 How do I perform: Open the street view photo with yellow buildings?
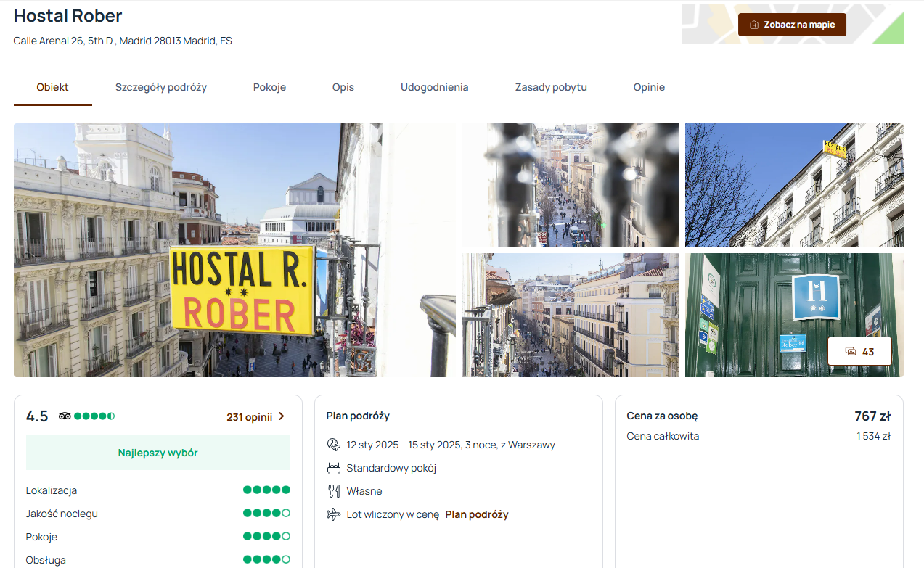(x=571, y=315)
